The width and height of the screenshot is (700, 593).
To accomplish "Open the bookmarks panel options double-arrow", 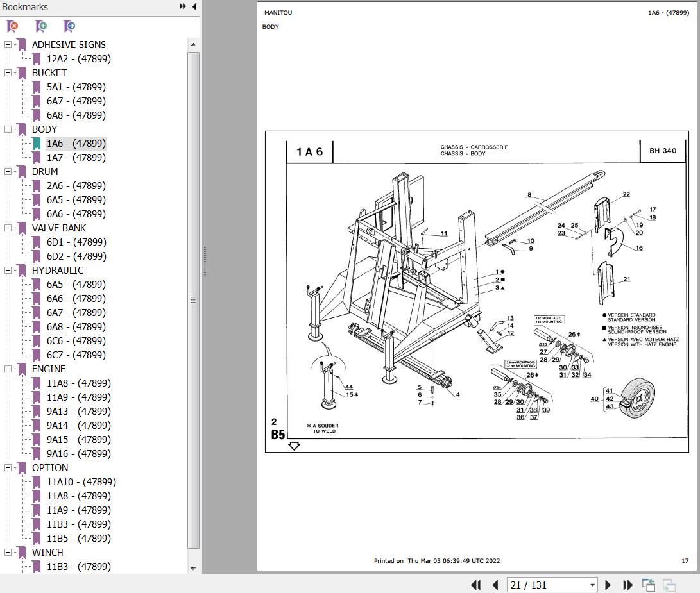I will [x=182, y=6].
